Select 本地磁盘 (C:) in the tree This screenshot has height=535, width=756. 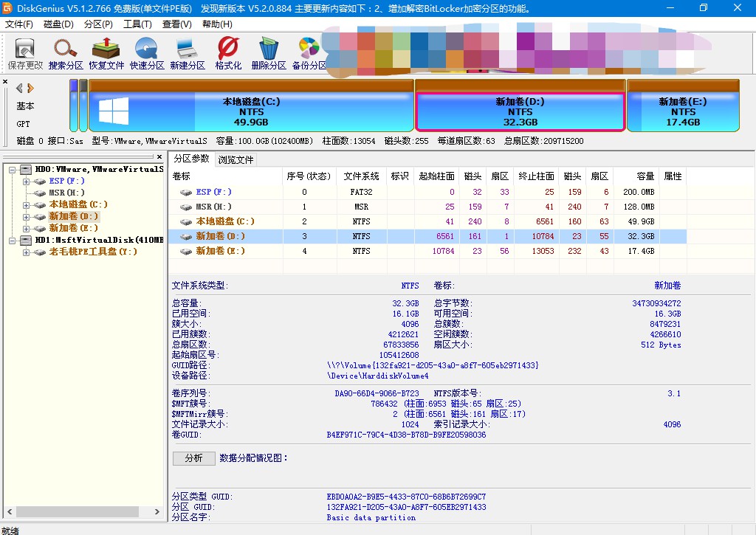(78, 204)
